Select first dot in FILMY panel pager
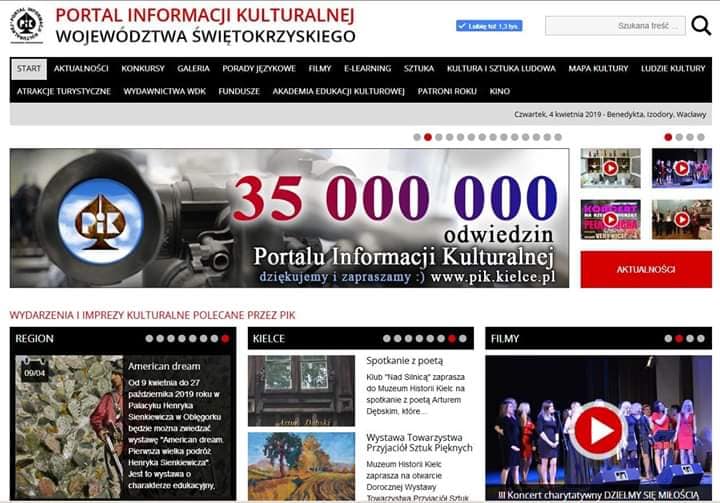720x503 pixels. pyautogui.click(x=668, y=339)
